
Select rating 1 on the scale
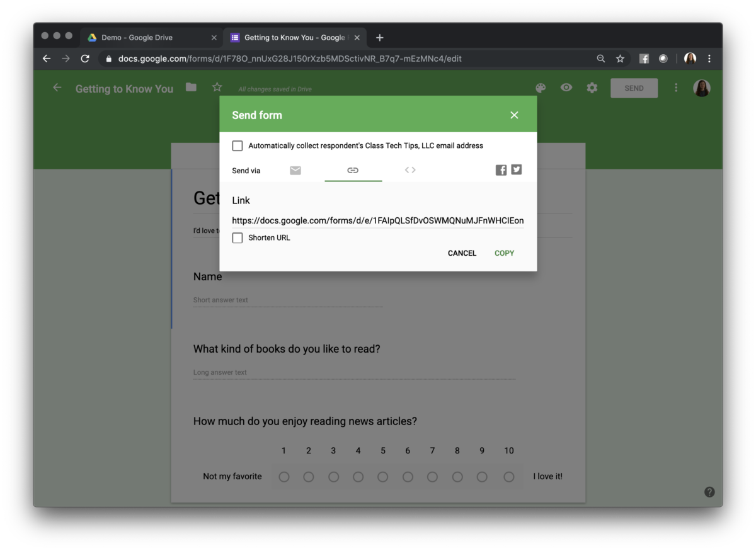[284, 477]
